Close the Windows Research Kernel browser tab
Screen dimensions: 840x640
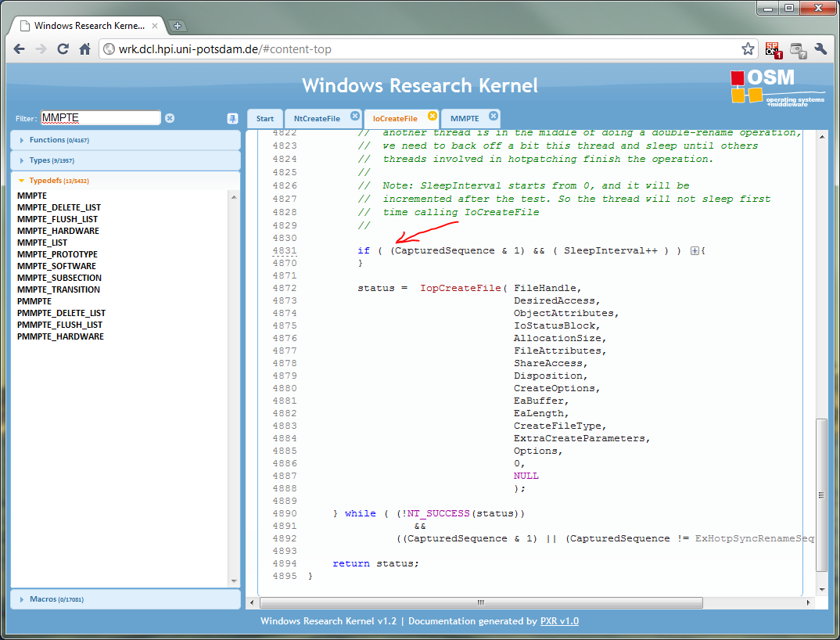pos(155,25)
